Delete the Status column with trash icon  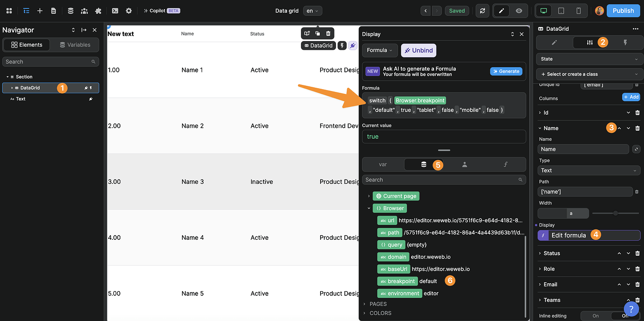(637, 253)
